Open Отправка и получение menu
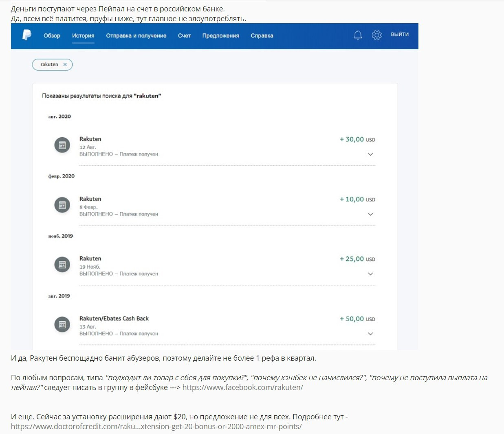Viewport: 504px width, 434px height. point(136,35)
